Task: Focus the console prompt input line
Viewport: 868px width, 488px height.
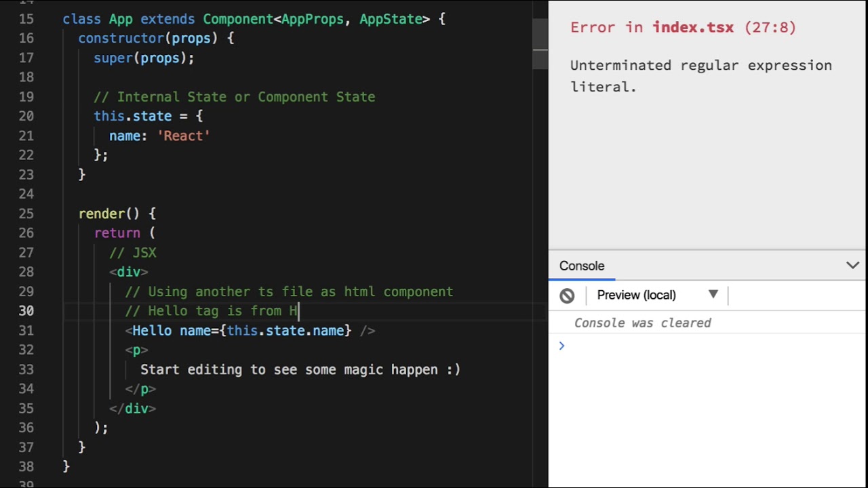Action: click(x=705, y=346)
